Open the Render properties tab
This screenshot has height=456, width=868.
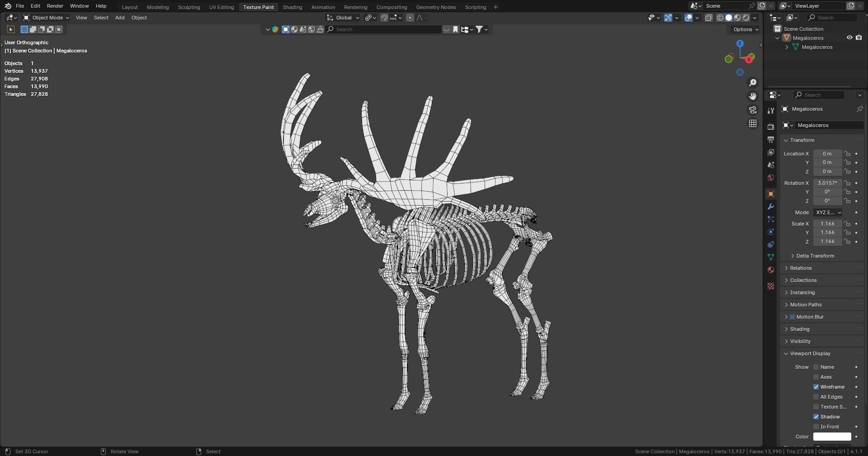coord(771,127)
